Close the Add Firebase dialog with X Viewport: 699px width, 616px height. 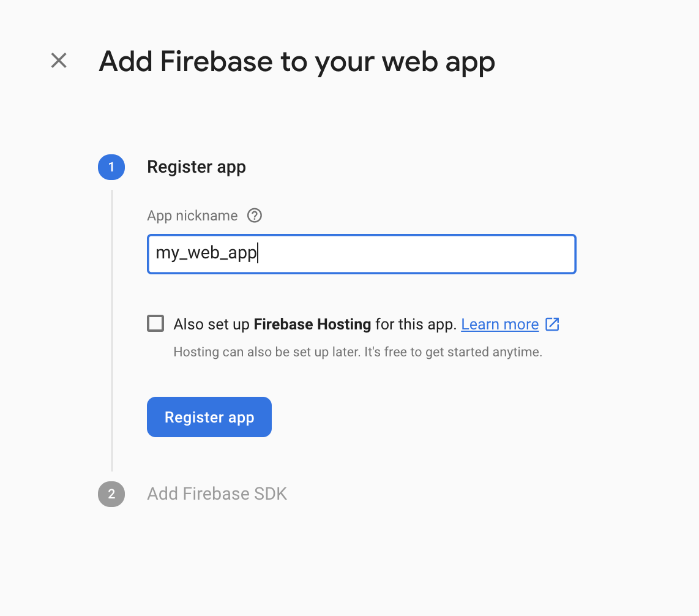pyautogui.click(x=59, y=61)
